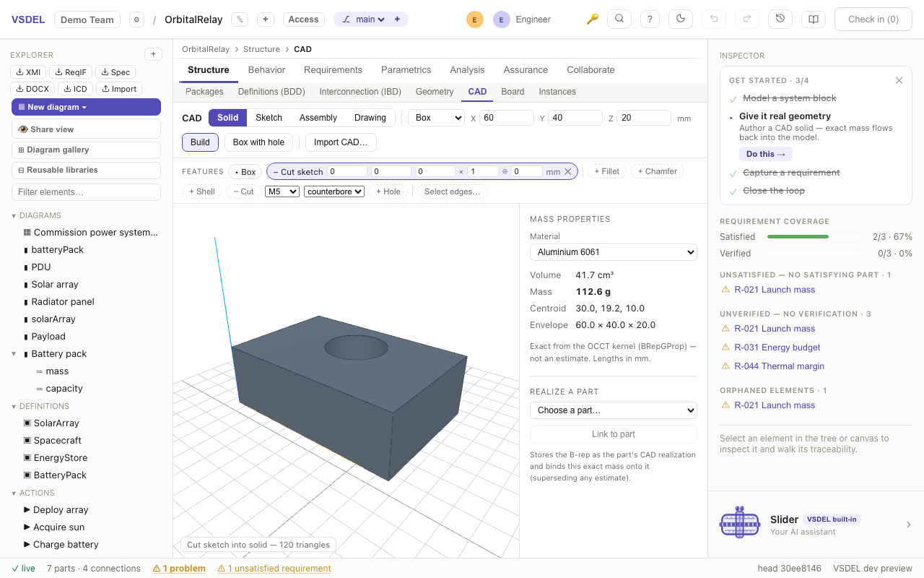924x578 pixels.
Task: Collapse the ACTIONS section
Action: point(14,493)
